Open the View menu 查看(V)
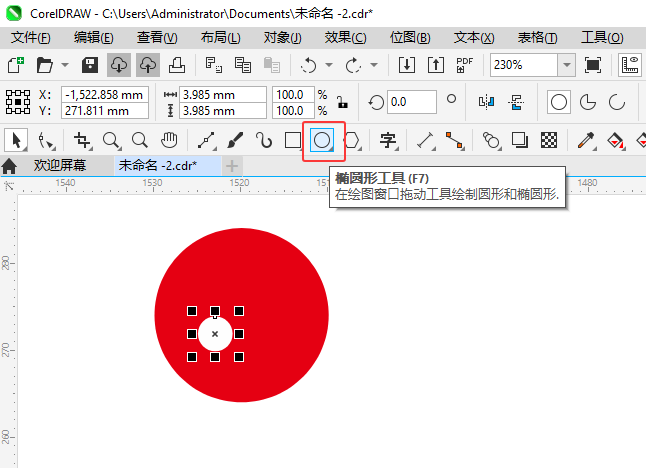Screen dimensions: 646x468 pyautogui.click(x=157, y=37)
